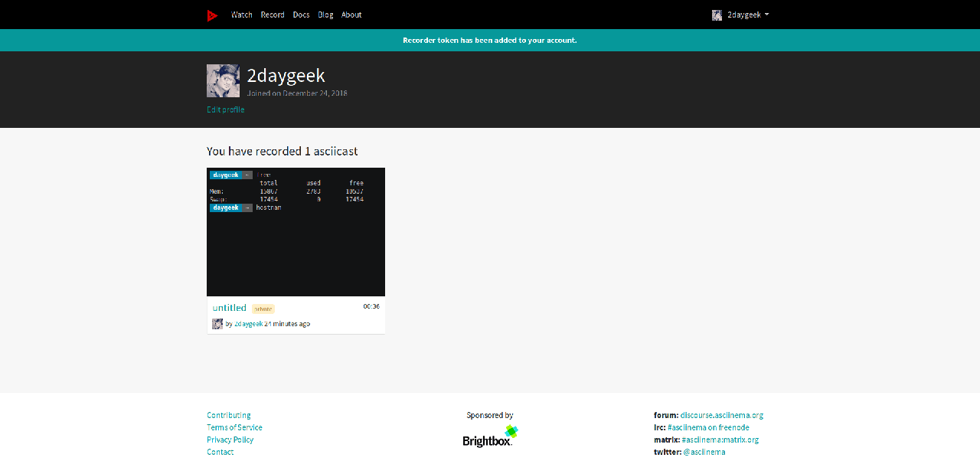The height and width of the screenshot is (474, 980).
Task: Open the Privacy Policy link
Action: point(230,440)
